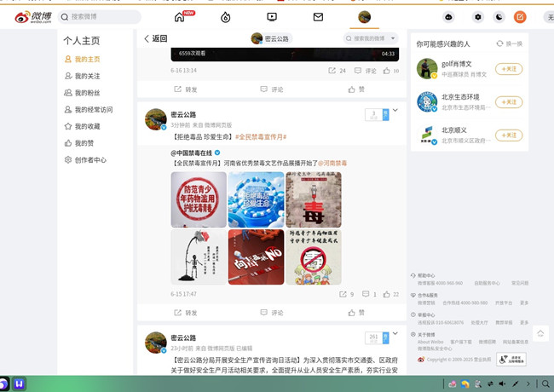Click like count 22 on the 6-15 post
The width and height of the screenshot is (554, 392).
point(391,294)
